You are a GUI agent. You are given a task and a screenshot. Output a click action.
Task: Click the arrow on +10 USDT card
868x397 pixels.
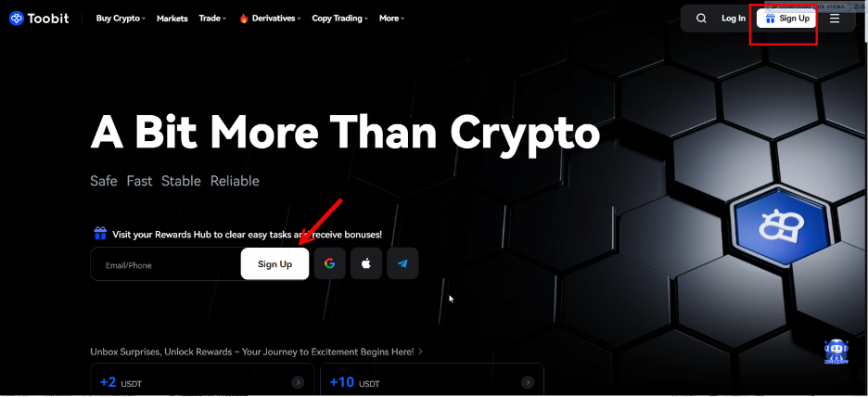(528, 382)
